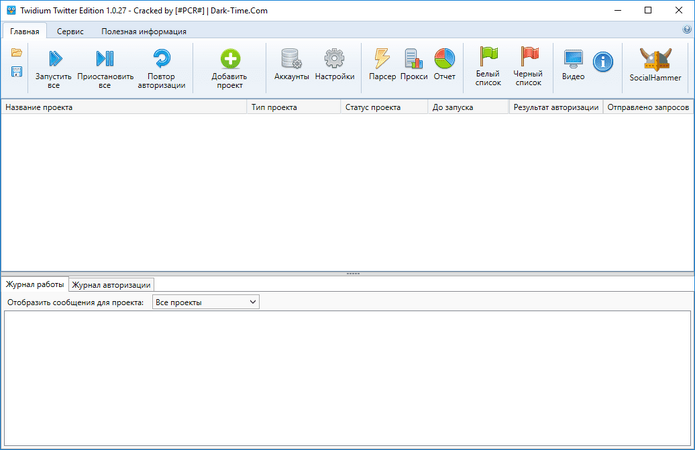This screenshot has width=695, height=450.
Task: Click the blue info icon
Action: [x=603, y=62]
